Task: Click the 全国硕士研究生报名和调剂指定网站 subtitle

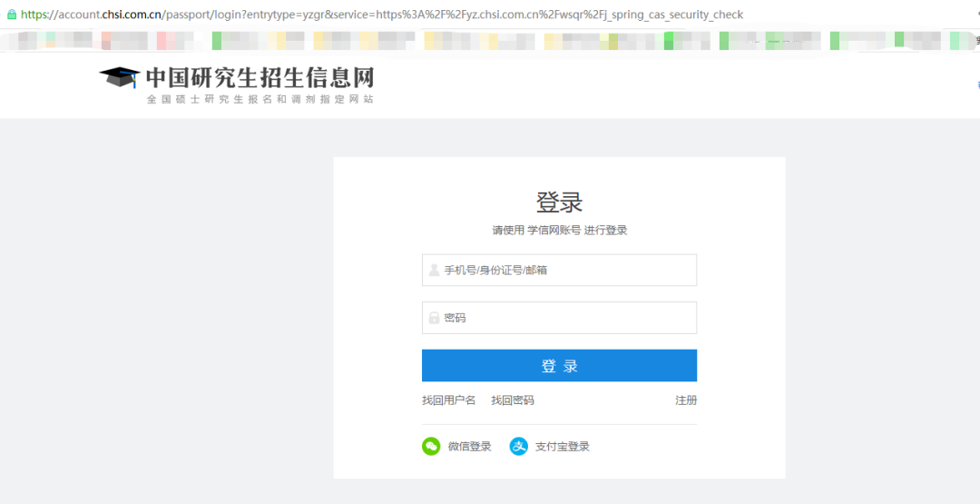Action: [x=260, y=99]
